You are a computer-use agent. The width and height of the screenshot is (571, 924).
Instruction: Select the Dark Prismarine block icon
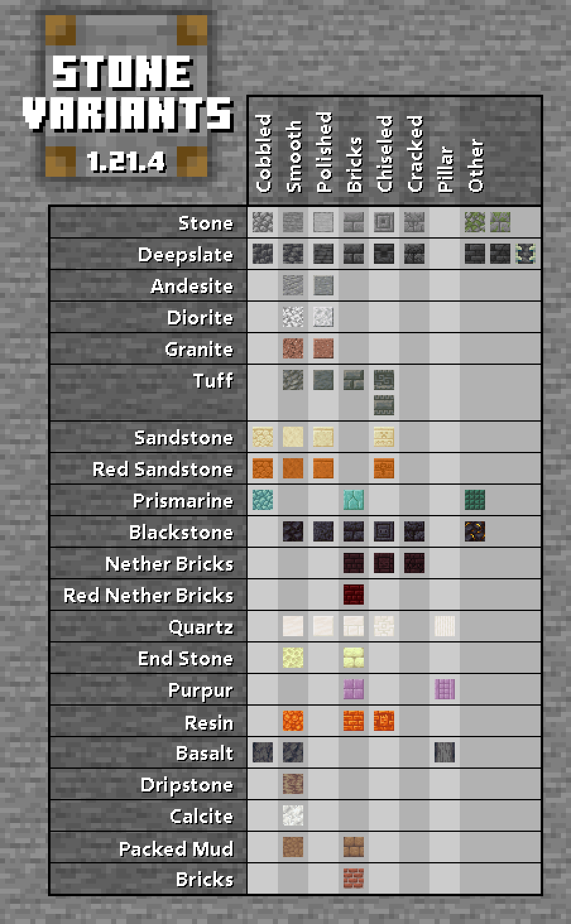click(x=475, y=500)
